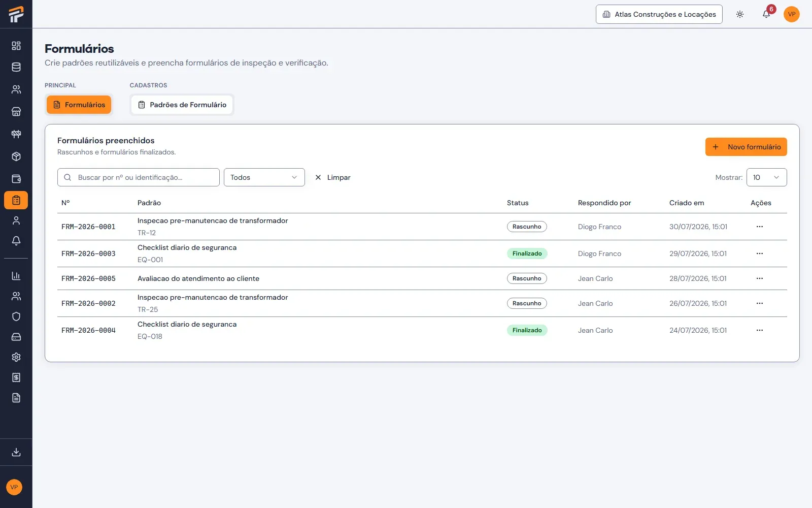Open actions menu for FRM-2026-0005

(x=760, y=278)
